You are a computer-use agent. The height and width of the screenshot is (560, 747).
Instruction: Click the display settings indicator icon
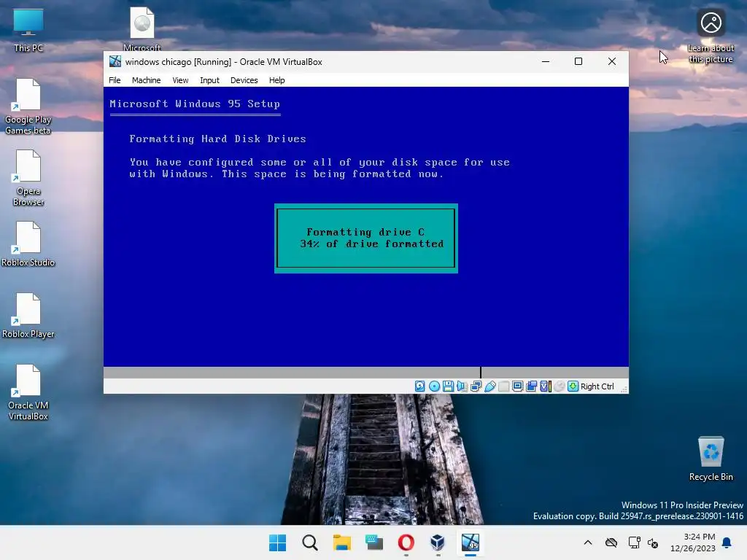click(517, 386)
